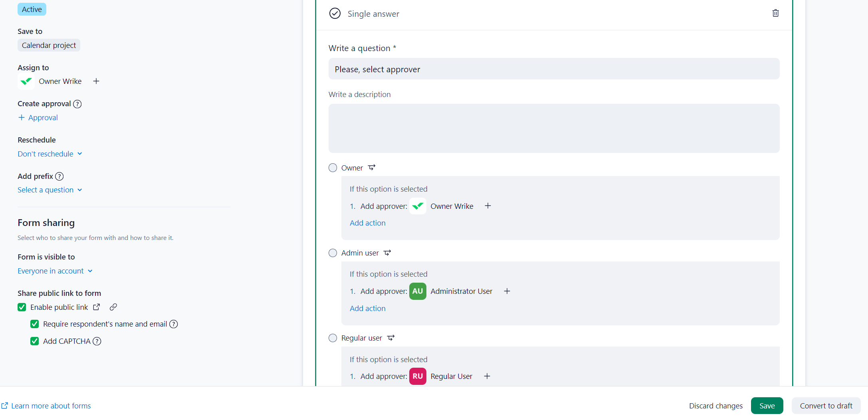The image size is (868, 420).
Task: Open the Don't reschedule dropdown
Action: click(x=50, y=154)
